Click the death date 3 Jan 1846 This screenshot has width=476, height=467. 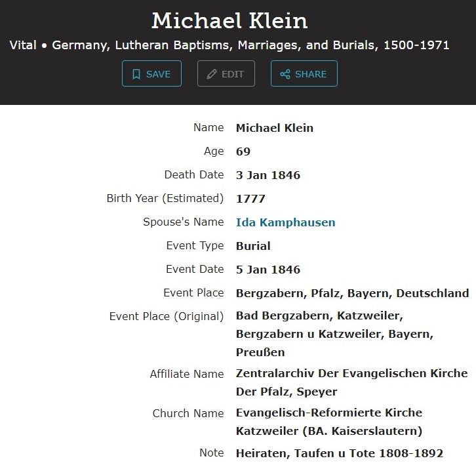click(x=268, y=175)
